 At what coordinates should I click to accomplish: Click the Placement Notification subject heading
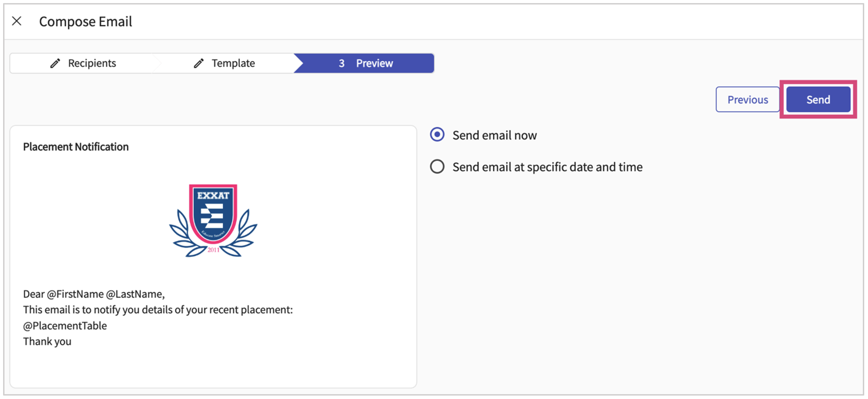pos(76,147)
